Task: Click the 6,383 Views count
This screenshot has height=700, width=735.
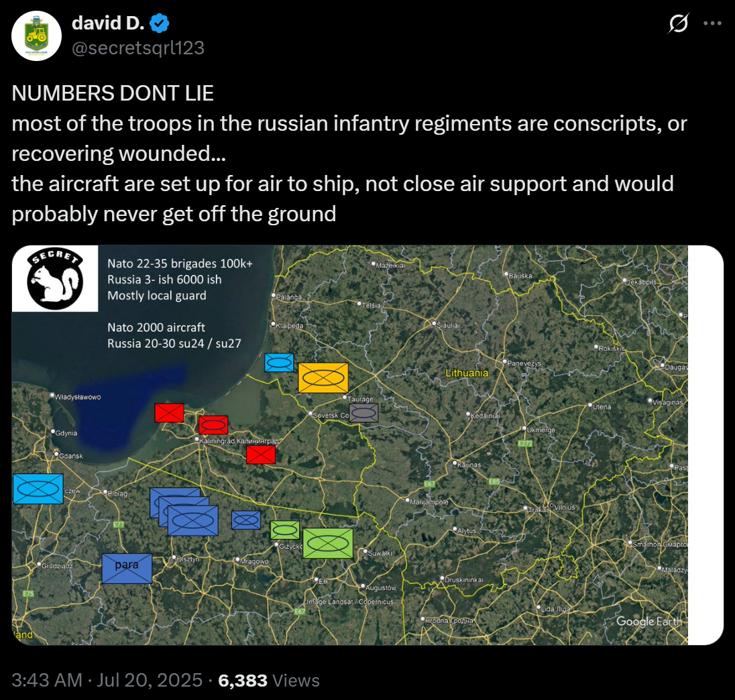Action: [269, 680]
